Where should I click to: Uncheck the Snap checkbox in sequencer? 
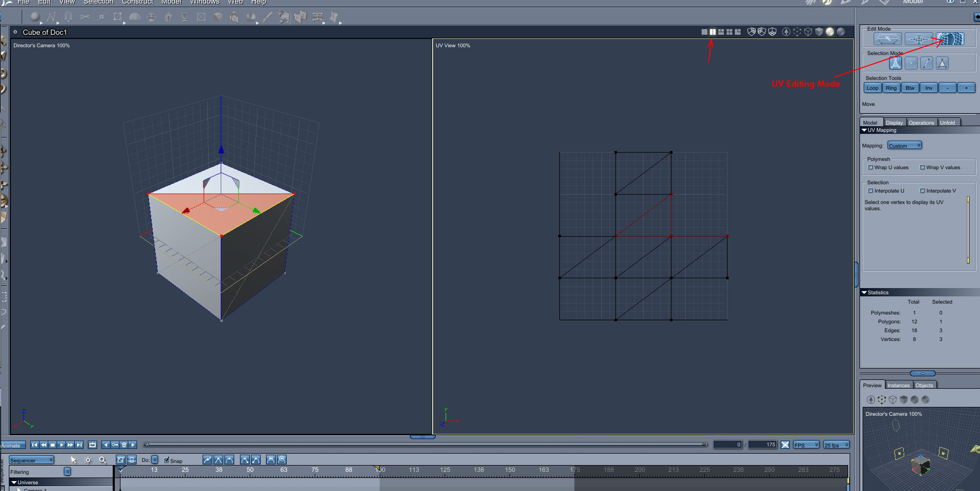167,460
